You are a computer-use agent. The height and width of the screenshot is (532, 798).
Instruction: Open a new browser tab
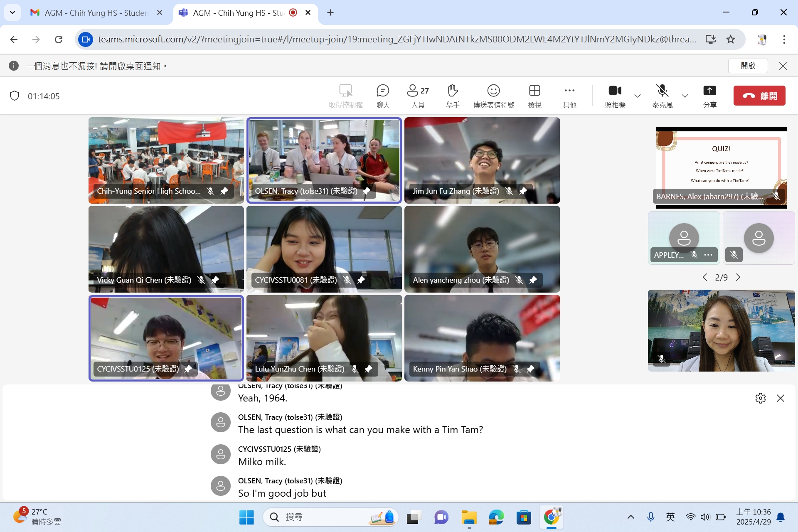(330, 13)
